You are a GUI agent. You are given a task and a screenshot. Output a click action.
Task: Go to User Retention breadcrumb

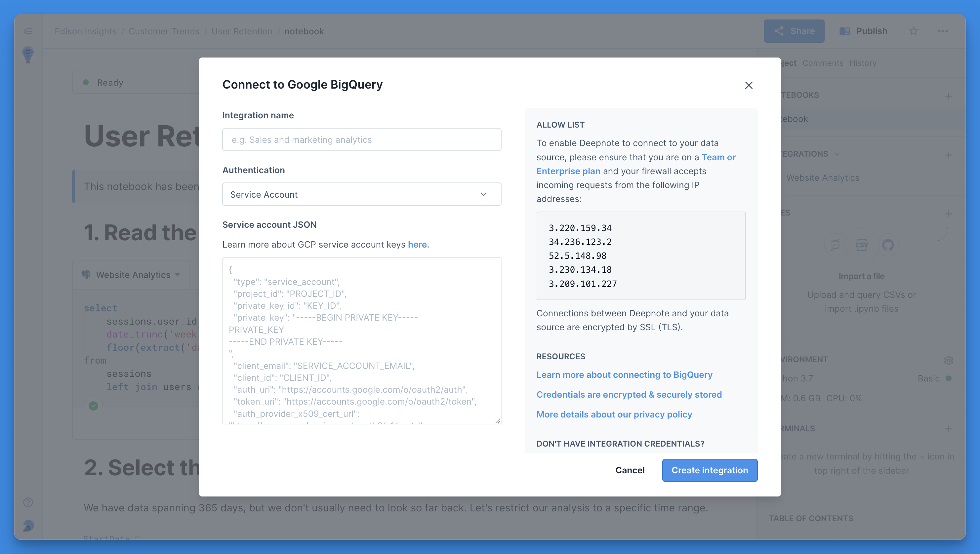pyautogui.click(x=242, y=31)
